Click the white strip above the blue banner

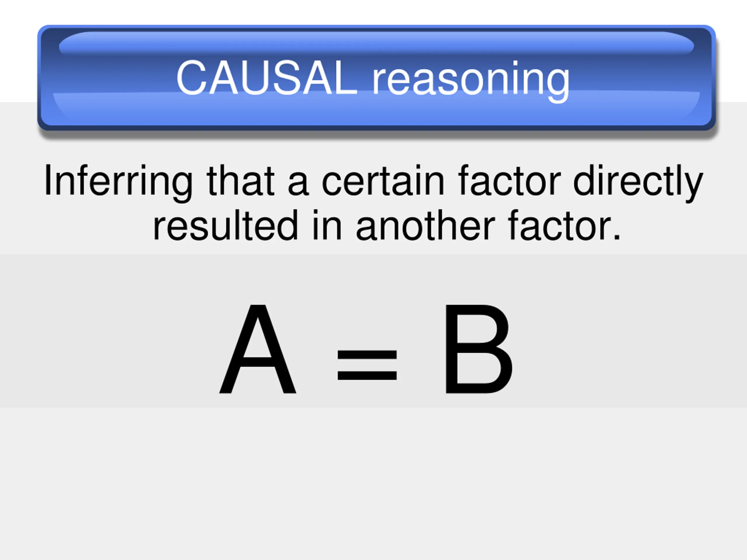(x=373, y=12)
